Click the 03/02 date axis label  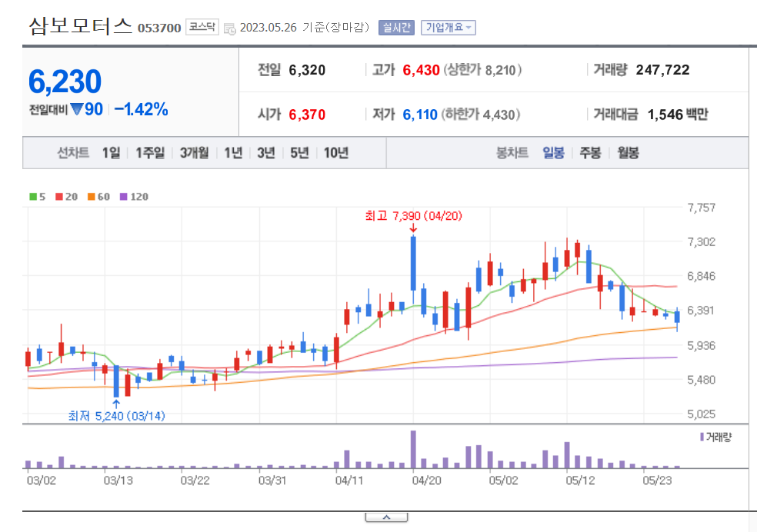pos(42,480)
